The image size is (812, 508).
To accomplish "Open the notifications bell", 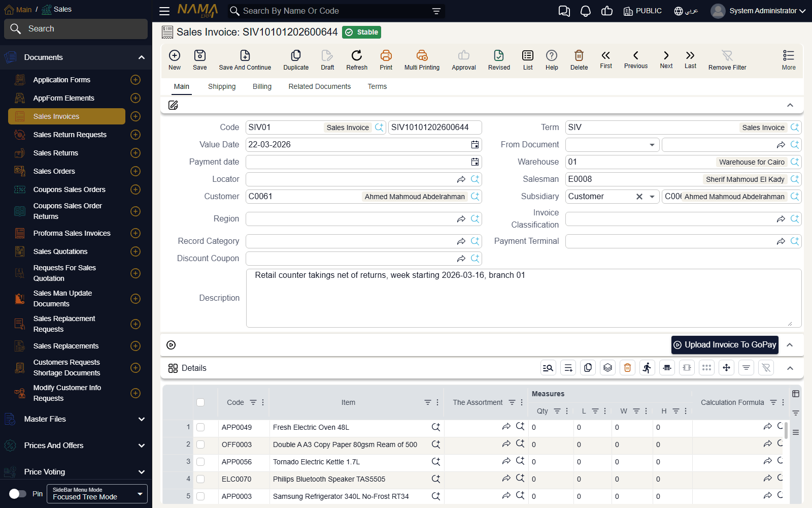I will click(586, 11).
